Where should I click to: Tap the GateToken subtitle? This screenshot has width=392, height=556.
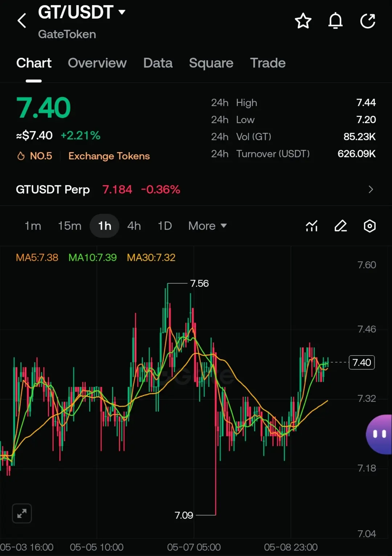(x=67, y=34)
